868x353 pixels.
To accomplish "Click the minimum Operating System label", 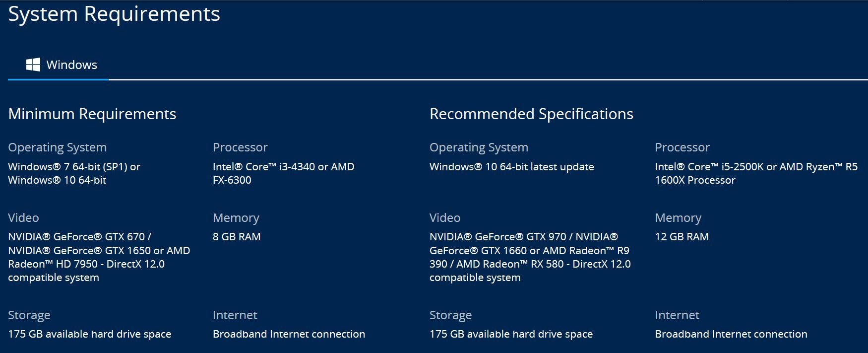I will 58,147.
